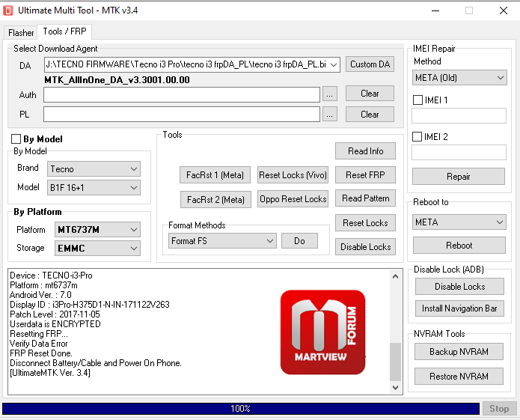Open the Storage dropdown showing EMMC
The width and height of the screenshot is (520, 420).
pyautogui.click(x=97, y=248)
